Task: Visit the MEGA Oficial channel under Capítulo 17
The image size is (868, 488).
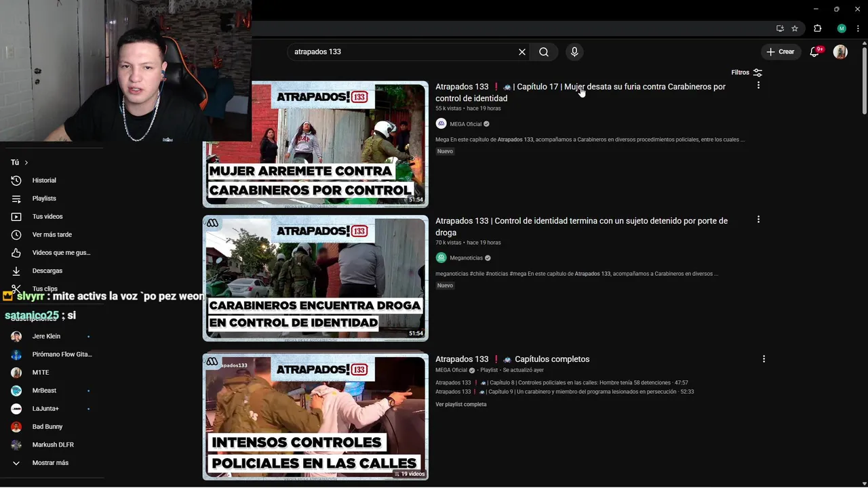Action: pyautogui.click(x=466, y=124)
